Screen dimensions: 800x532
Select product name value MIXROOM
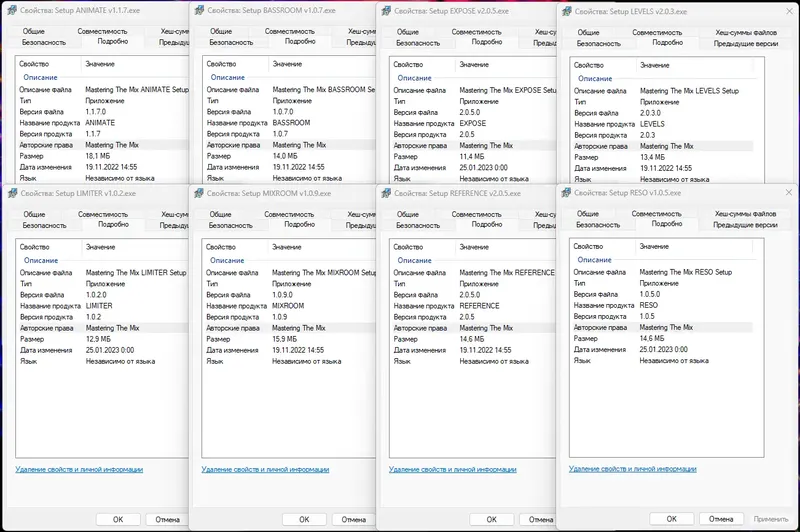[x=288, y=306]
